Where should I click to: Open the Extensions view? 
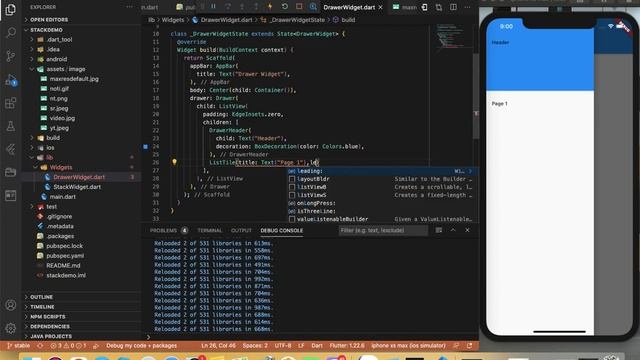point(11,103)
